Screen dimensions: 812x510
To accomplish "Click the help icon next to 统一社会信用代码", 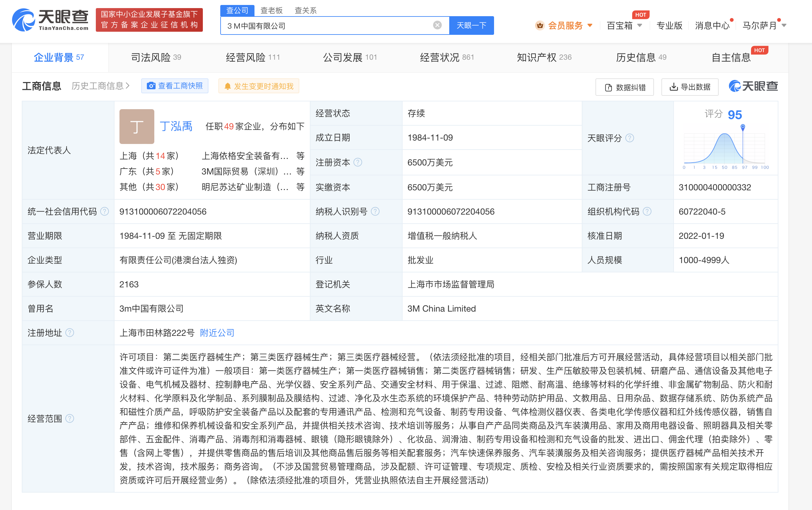I will [x=105, y=211].
